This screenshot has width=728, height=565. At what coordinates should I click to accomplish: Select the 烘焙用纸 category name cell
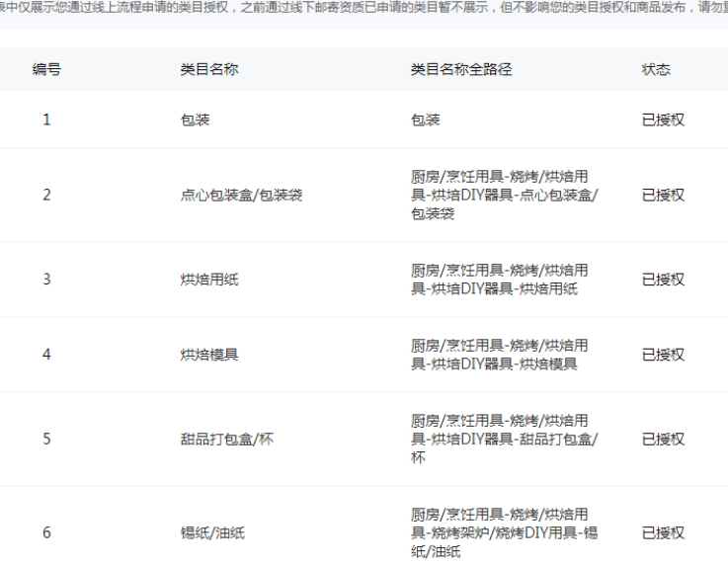(209, 280)
